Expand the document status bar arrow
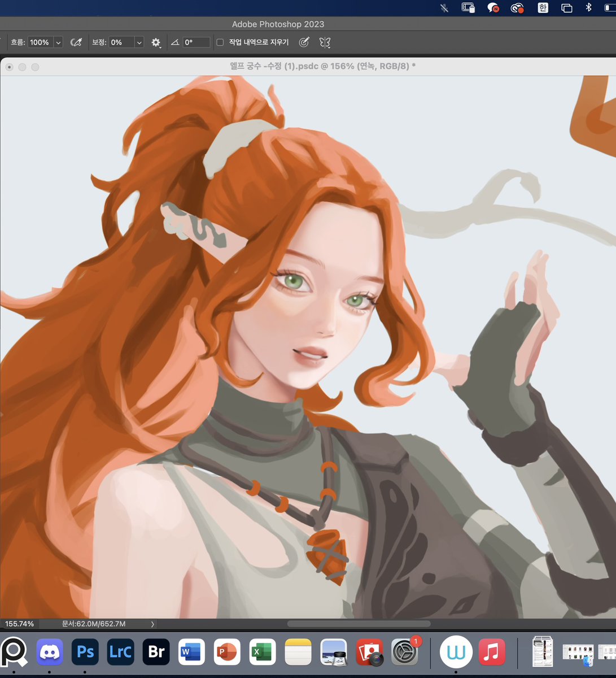This screenshot has width=616, height=678. coord(152,624)
